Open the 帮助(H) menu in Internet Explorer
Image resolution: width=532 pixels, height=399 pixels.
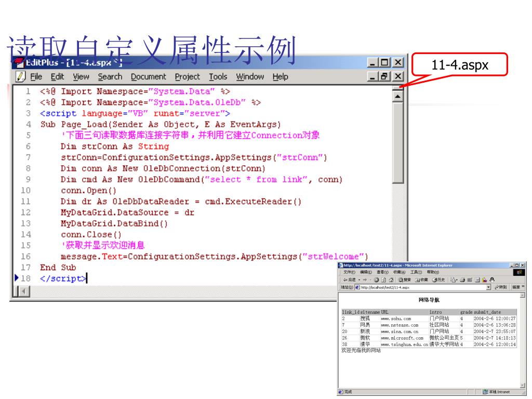point(433,272)
